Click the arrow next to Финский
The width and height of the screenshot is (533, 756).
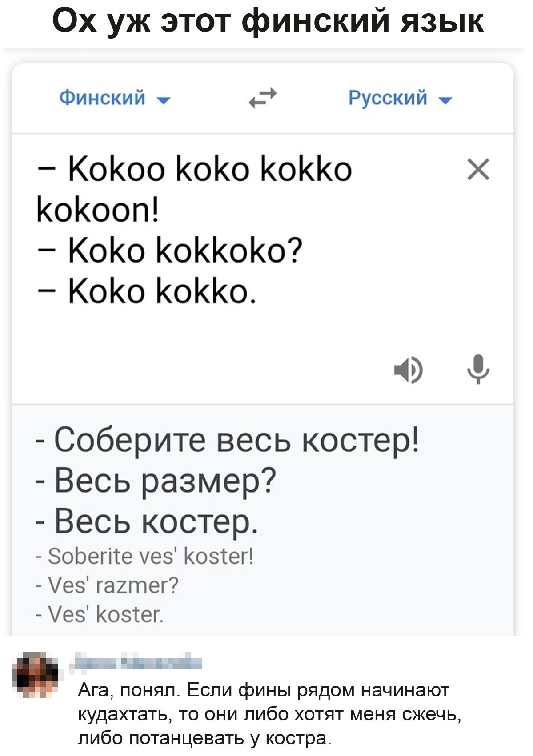coord(164,101)
